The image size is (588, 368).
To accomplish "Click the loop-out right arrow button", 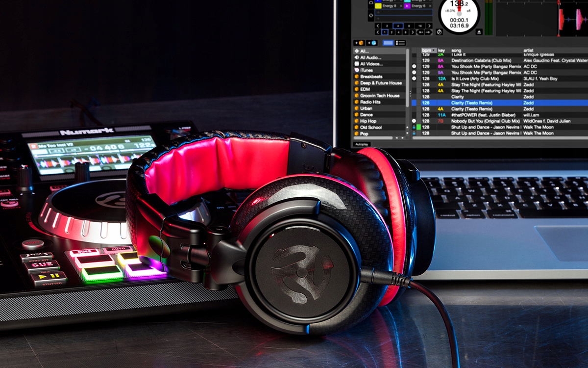I will 428,32.
